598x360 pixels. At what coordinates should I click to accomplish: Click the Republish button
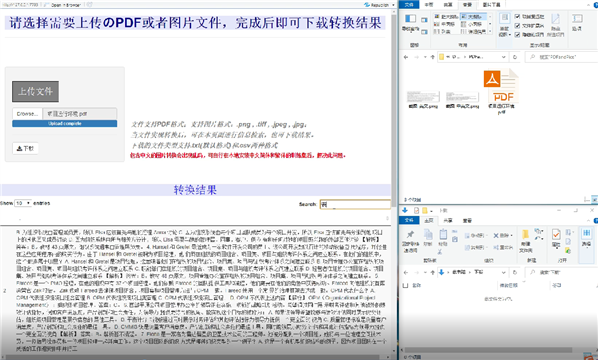(x=377, y=5)
